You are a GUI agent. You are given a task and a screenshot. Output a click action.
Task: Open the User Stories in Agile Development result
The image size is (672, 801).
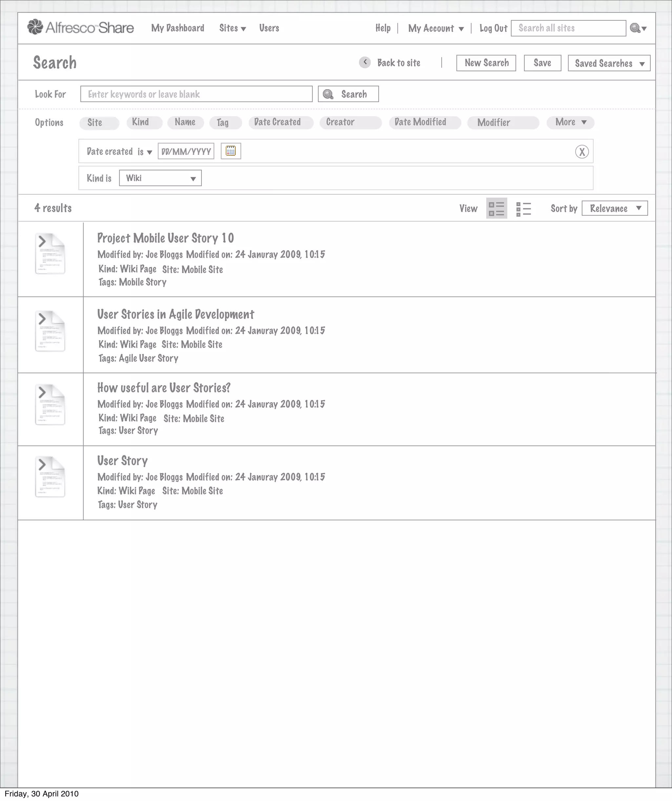[x=175, y=314]
